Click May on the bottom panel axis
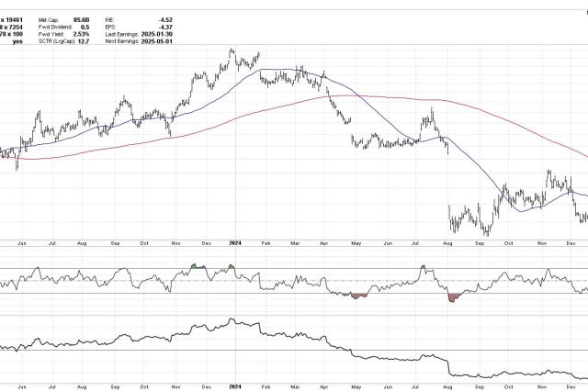The height and width of the screenshot is (391, 588). point(356,385)
